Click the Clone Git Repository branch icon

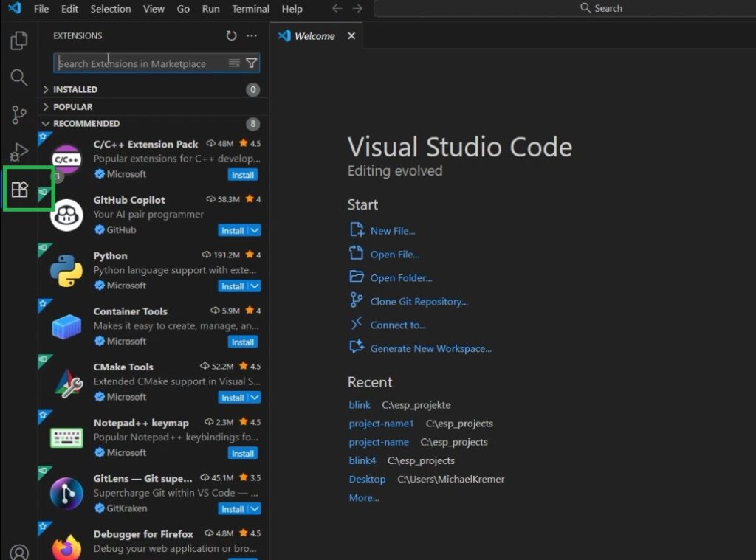click(x=357, y=300)
